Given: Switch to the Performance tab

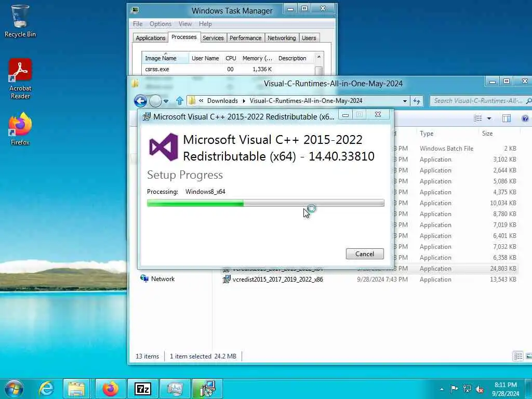Looking at the screenshot, I should click(245, 38).
